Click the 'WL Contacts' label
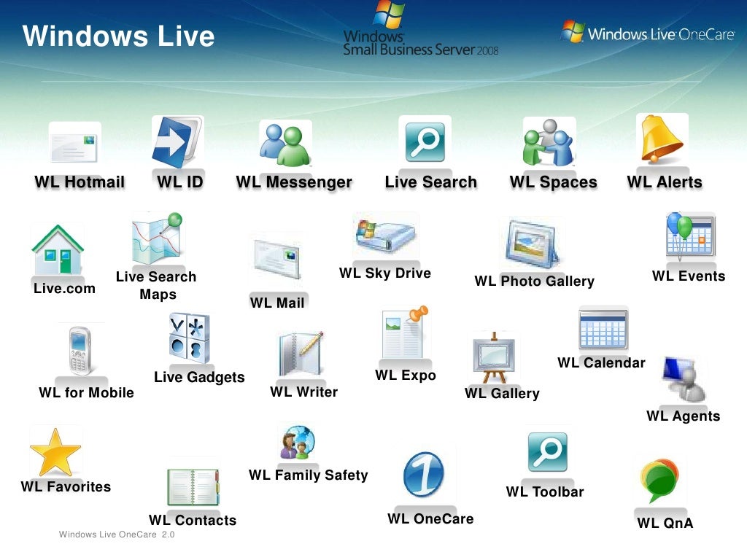Viewport: 747px width, 560px height. 193,521
